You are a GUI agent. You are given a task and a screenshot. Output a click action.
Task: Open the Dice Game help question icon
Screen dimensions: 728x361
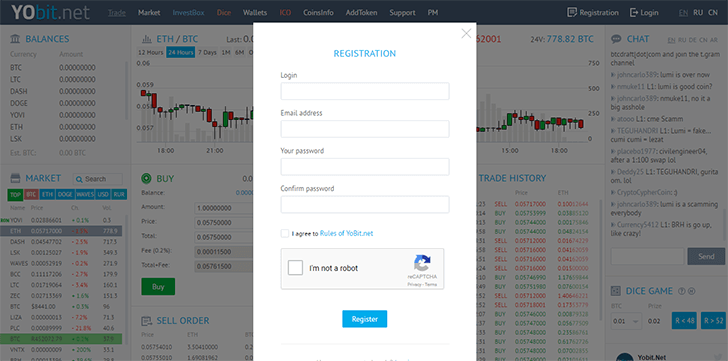pos(682,291)
